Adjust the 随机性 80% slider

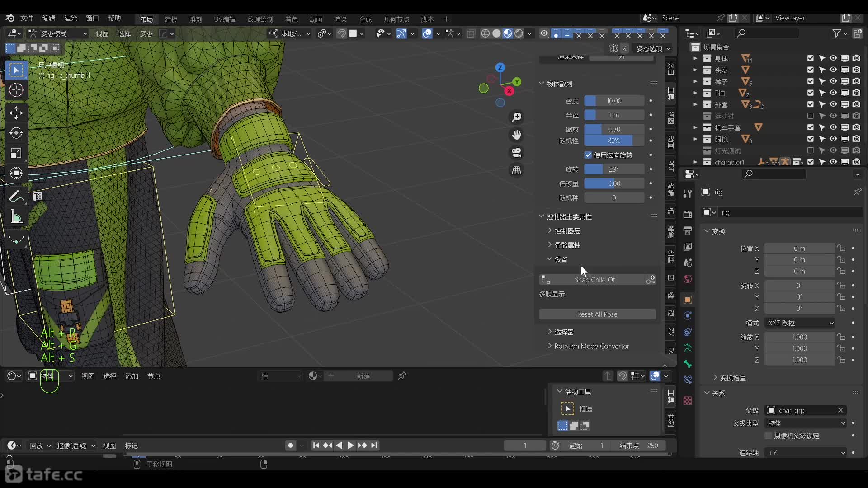614,141
